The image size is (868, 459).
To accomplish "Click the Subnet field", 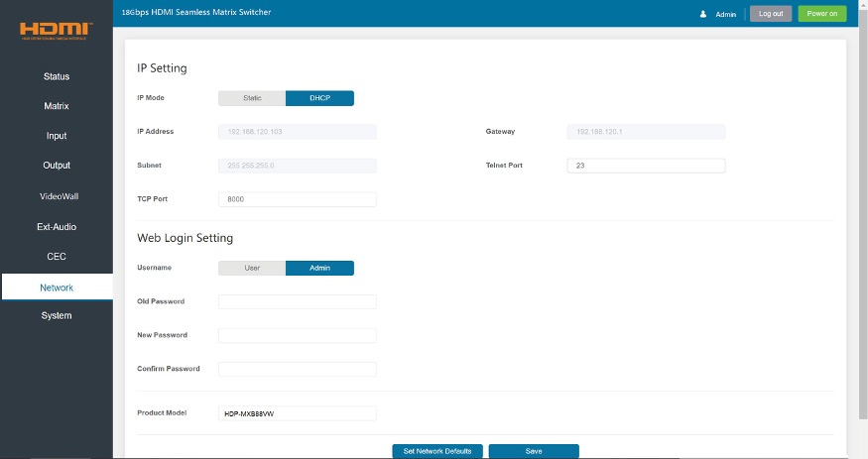I will point(298,166).
